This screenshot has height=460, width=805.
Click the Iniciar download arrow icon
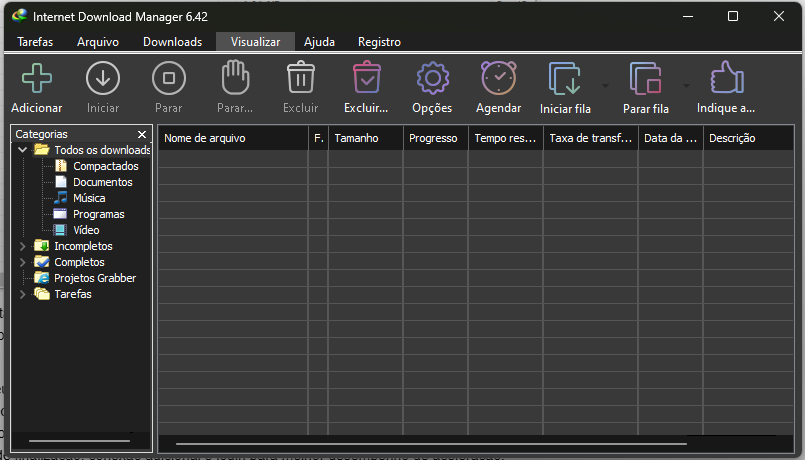[103, 79]
